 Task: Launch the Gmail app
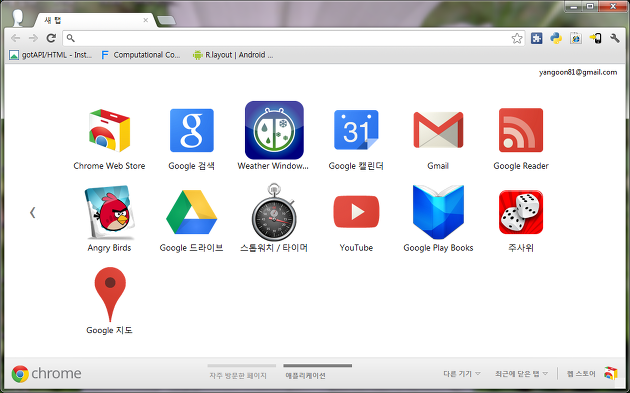click(438, 130)
